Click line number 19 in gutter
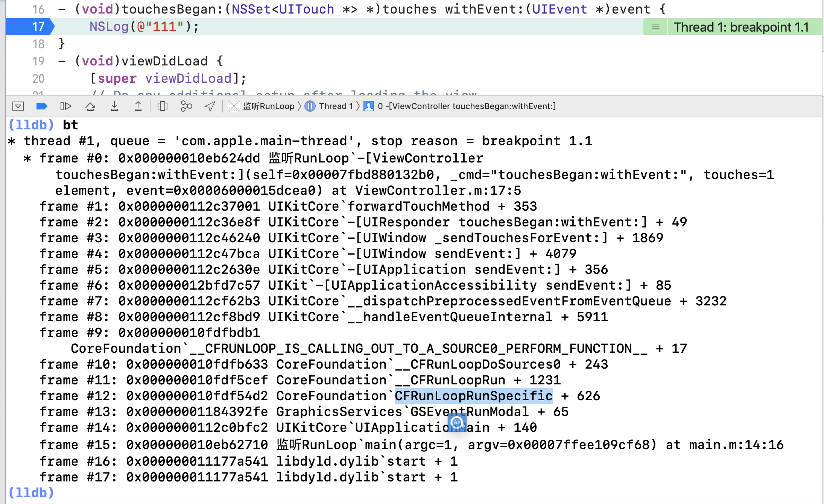Image resolution: width=824 pixels, height=504 pixels. [38, 61]
